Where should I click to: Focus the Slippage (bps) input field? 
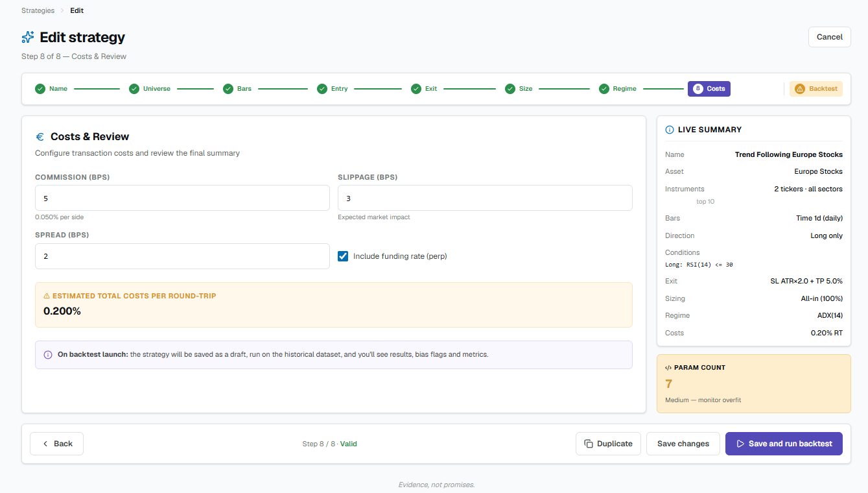(485, 198)
